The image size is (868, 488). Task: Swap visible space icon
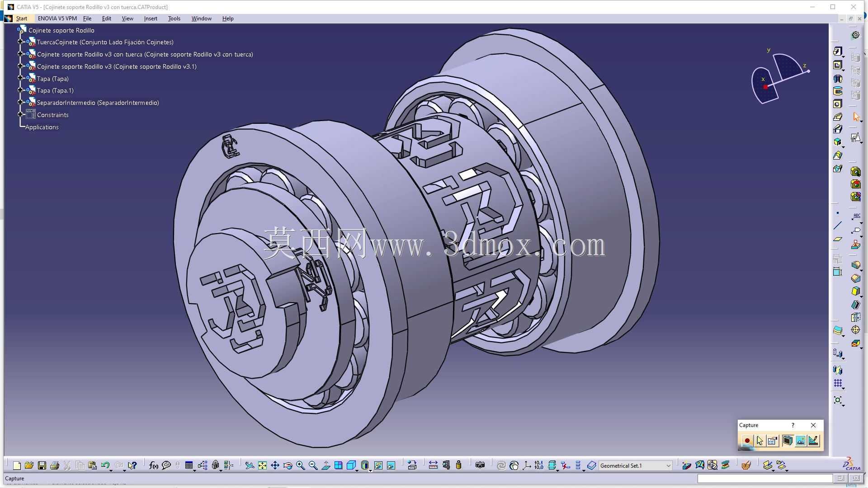pos(391,465)
